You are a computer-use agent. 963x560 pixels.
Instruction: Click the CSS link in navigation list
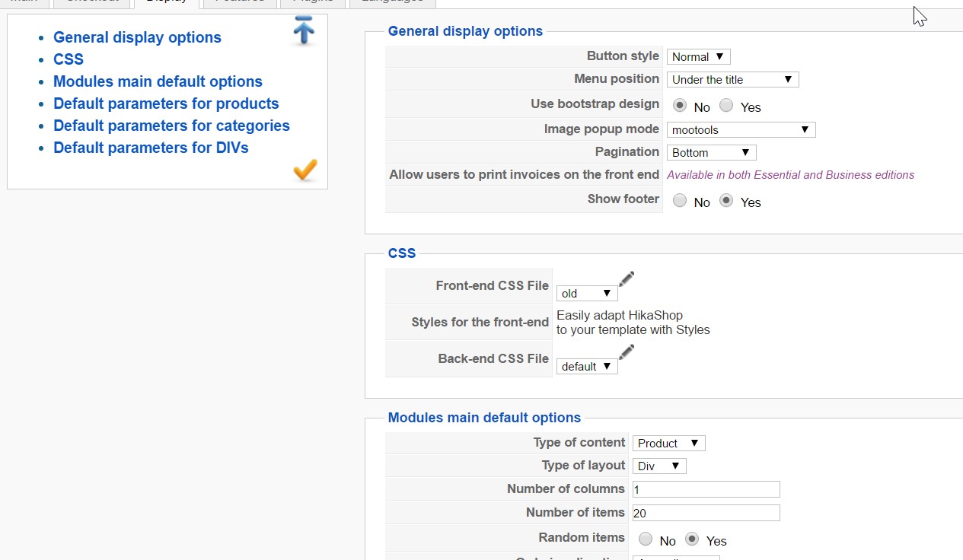(x=69, y=59)
